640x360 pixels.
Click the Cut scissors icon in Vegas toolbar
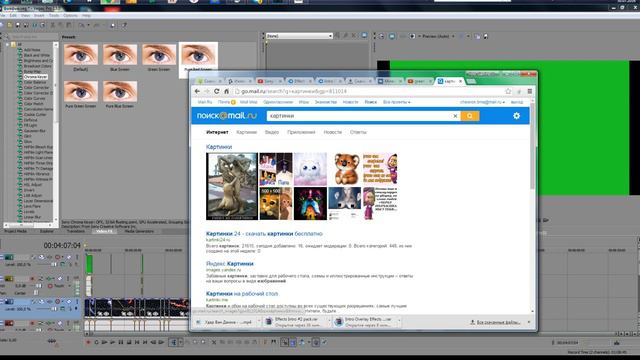click(x=52, y=25)
